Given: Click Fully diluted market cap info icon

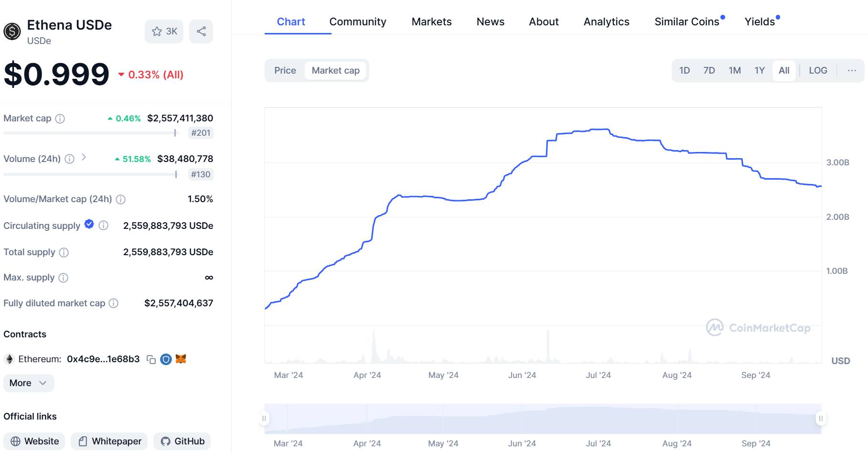Looking at the screenshot, I should tap(113, 303).
